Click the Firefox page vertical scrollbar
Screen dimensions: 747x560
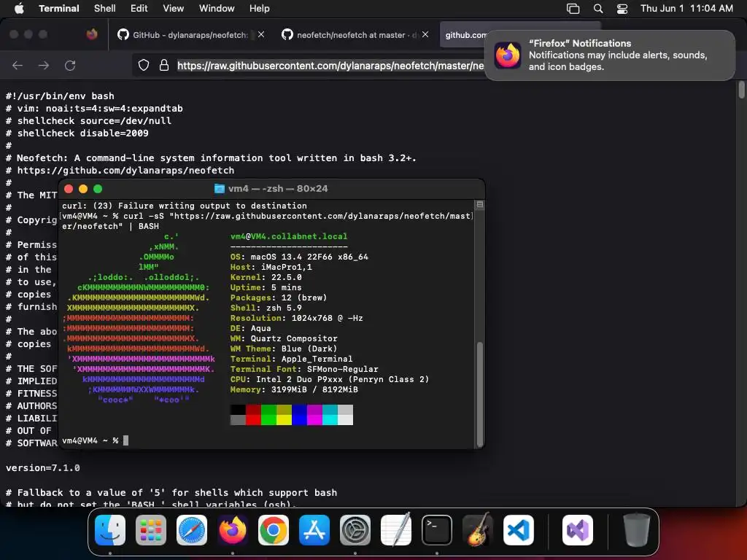tap(741, 90)
